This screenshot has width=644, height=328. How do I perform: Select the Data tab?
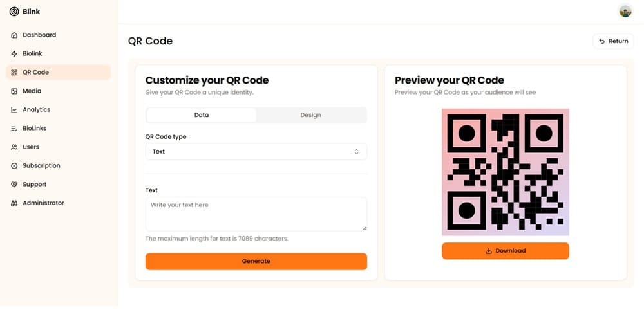[x=202, y=115]
